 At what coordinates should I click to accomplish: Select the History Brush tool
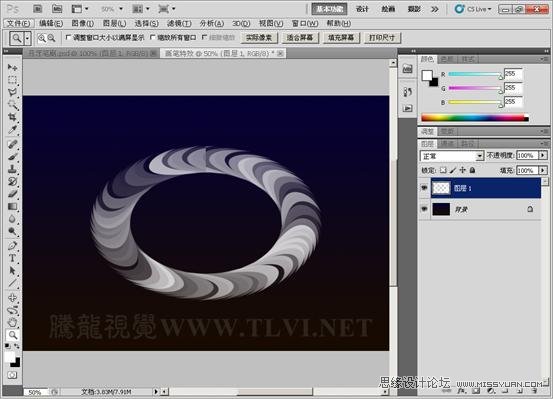(12, 181)
